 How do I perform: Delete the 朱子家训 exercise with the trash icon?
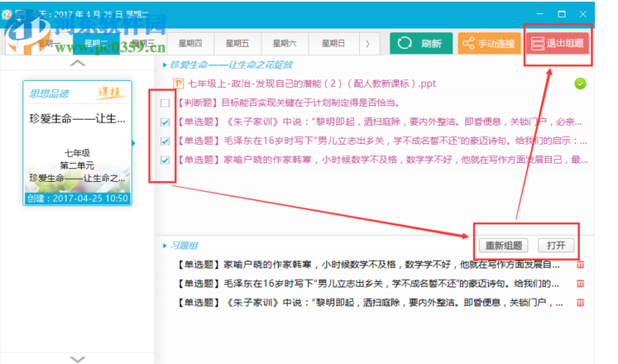[580, 303]
